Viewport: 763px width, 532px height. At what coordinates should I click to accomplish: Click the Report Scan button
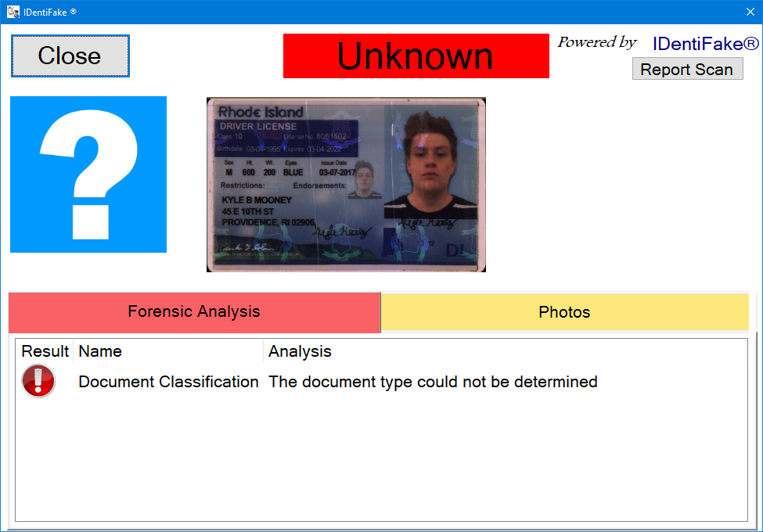[687, 69]
